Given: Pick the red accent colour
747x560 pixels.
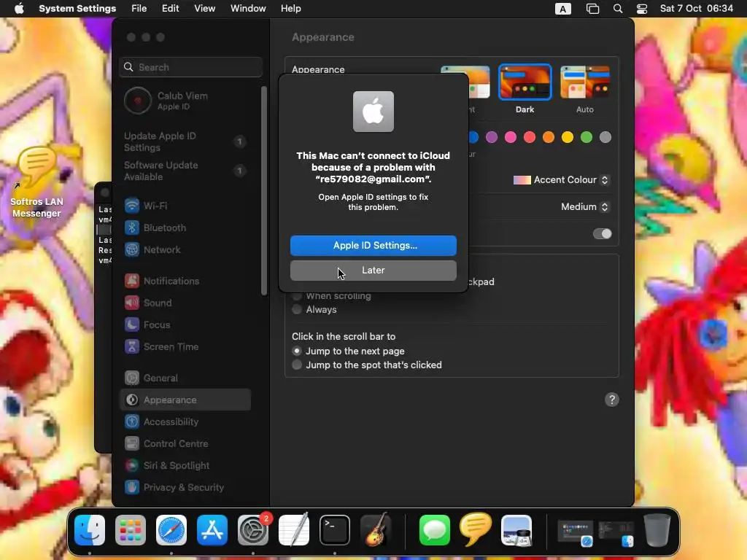Looking at the screenshot, I should 530,137.
